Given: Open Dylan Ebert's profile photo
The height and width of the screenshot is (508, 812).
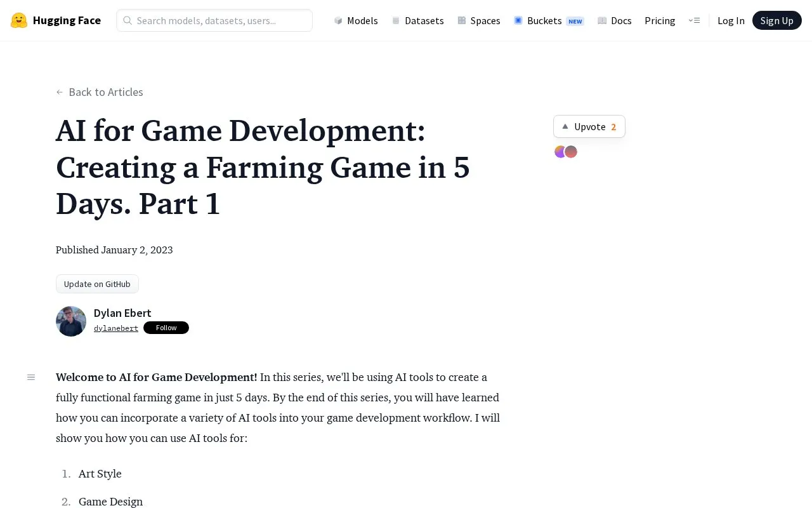Looking at the screenshot, I should 71,321.
